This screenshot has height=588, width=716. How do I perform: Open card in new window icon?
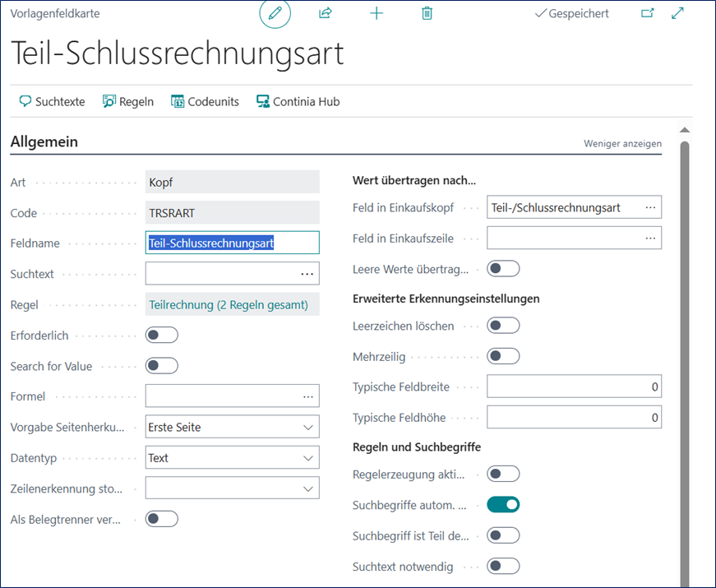point(648,13)
